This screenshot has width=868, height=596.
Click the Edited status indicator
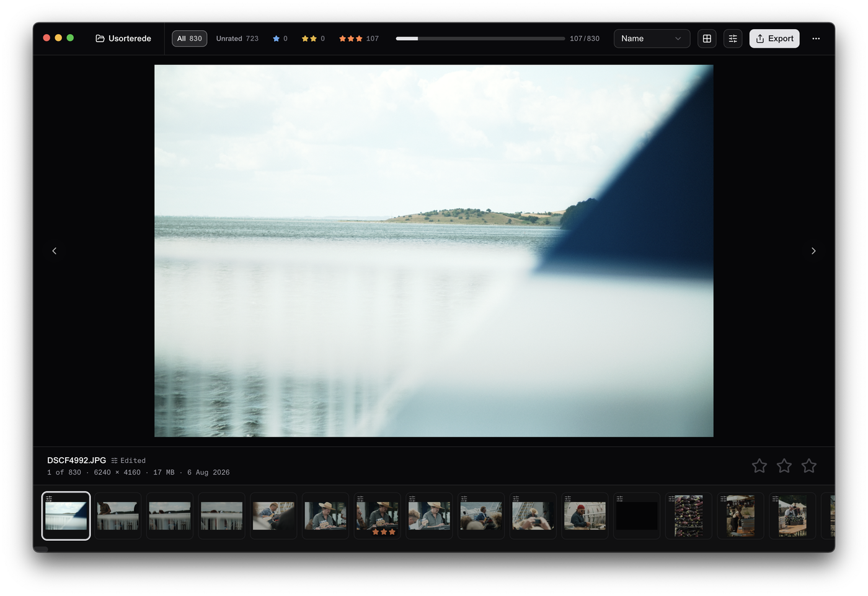pyautogui.click(x=128, y=461)
